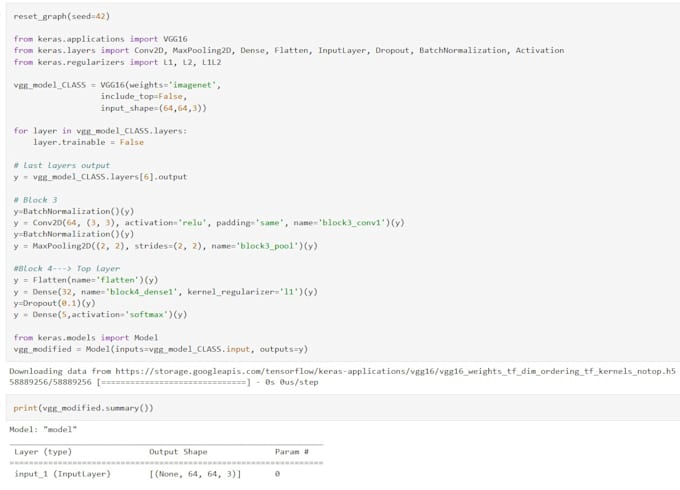Viewport: 680px width, 490px height.
Task: Click the 'Layer (type)' column header
Action: click(x=43, y=452)
